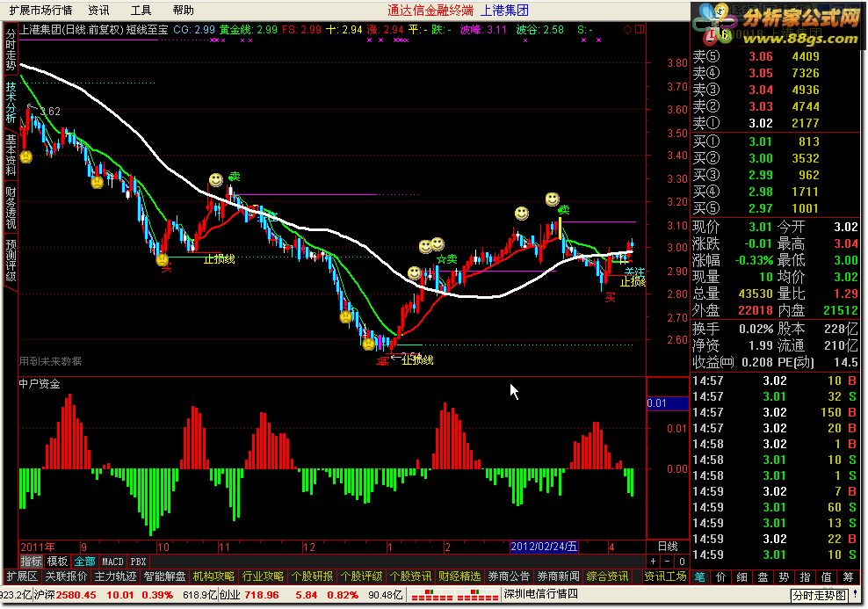Click the 卖⑤ ask price 3.06
This screenshot has width=868, height=609.
pyautogui.click(x=761, y=56)
